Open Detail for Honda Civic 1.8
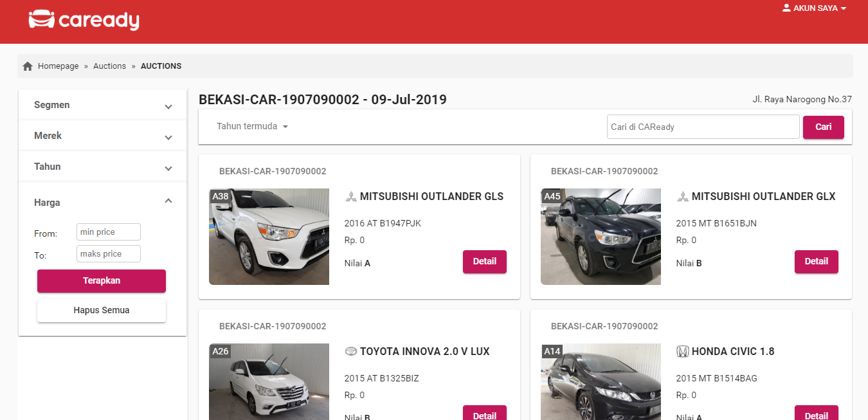Viewport: 868px width, 420px height. (817, 413)
